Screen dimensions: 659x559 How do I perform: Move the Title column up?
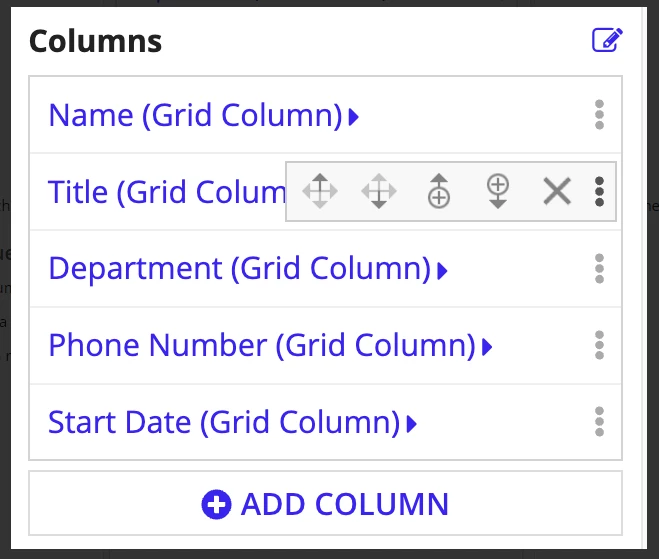click(x=320, y=191)
